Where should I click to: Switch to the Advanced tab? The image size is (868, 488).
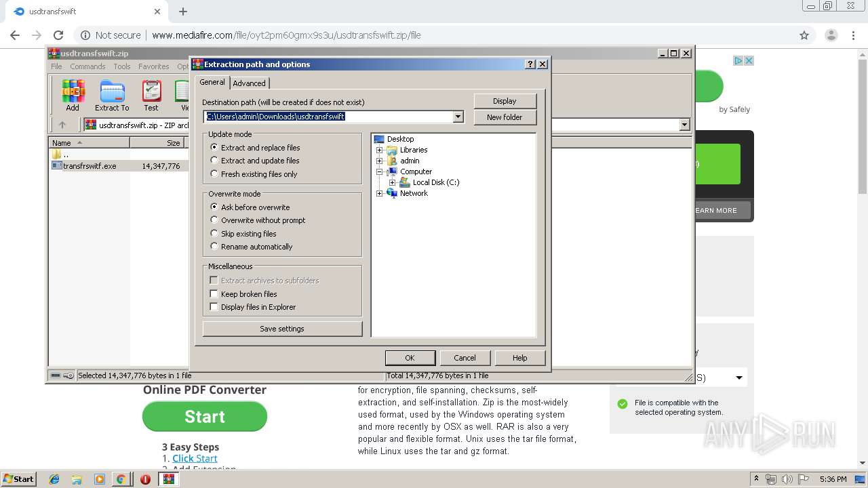click(250, 83)
